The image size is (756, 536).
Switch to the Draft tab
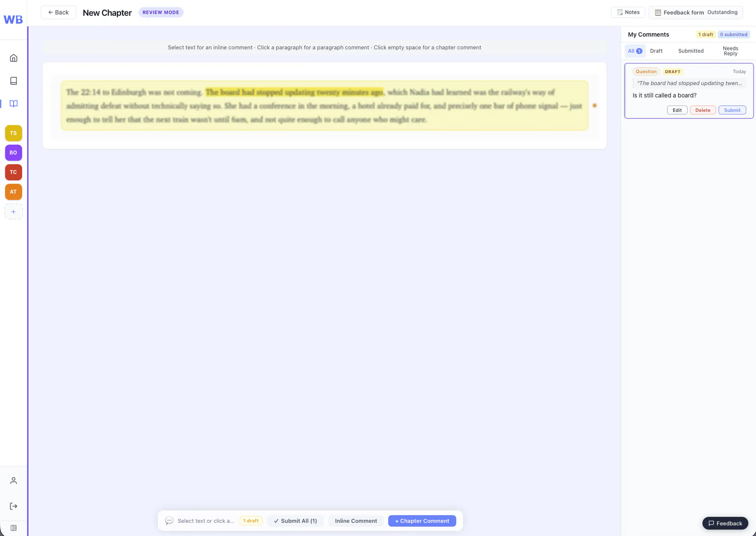(656, 51)
